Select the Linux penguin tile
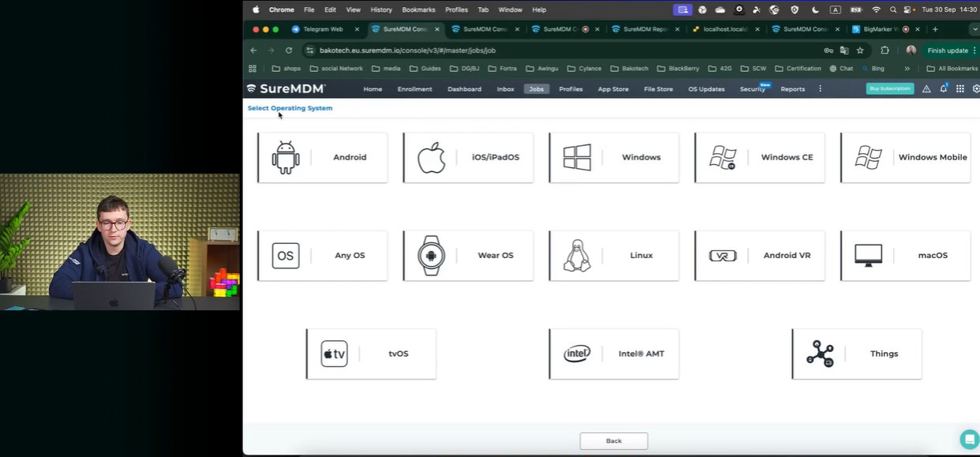Viewport: 980px width, 457px height. 614,256
